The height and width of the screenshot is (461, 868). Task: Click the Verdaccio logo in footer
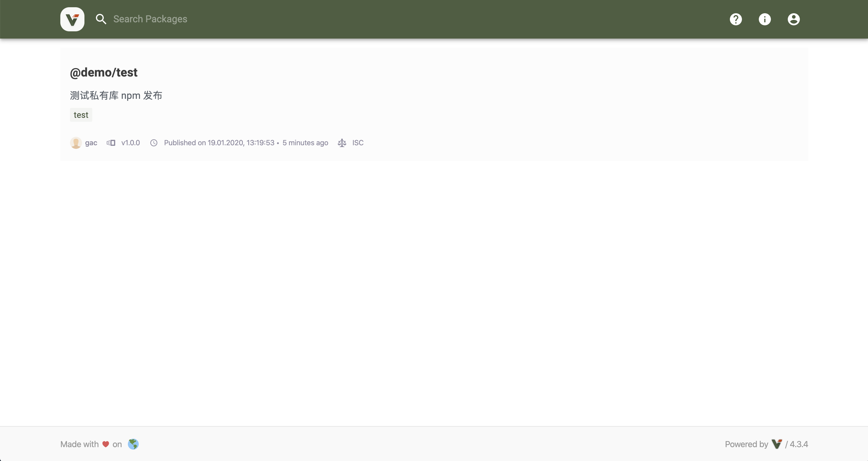pos(776,444)
